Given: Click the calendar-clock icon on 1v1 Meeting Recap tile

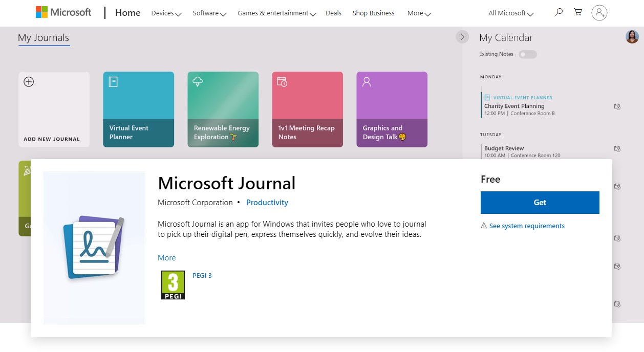Looking at the screenshot, I should [282, 81].
